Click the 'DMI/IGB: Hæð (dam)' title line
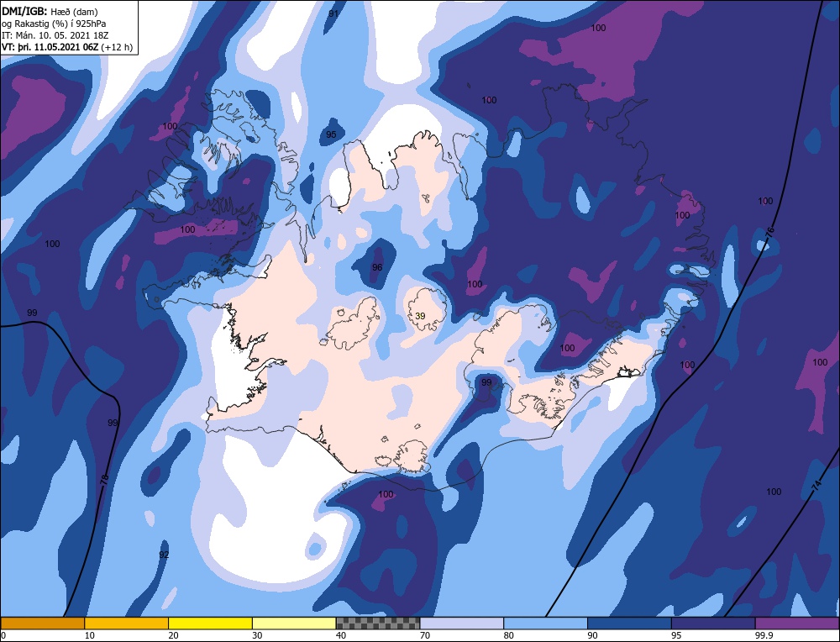This screenshot has height=642, width=840. point(50,11)
